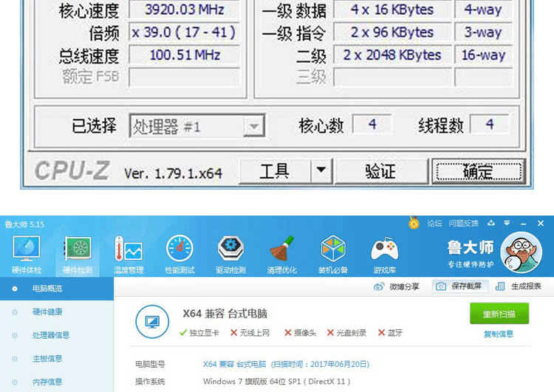The height and width of the screenshot is (392, 554).
Task: Click Windows 7 旗舰版 64位 SP1 text
Action: click(x=276, y=382)
